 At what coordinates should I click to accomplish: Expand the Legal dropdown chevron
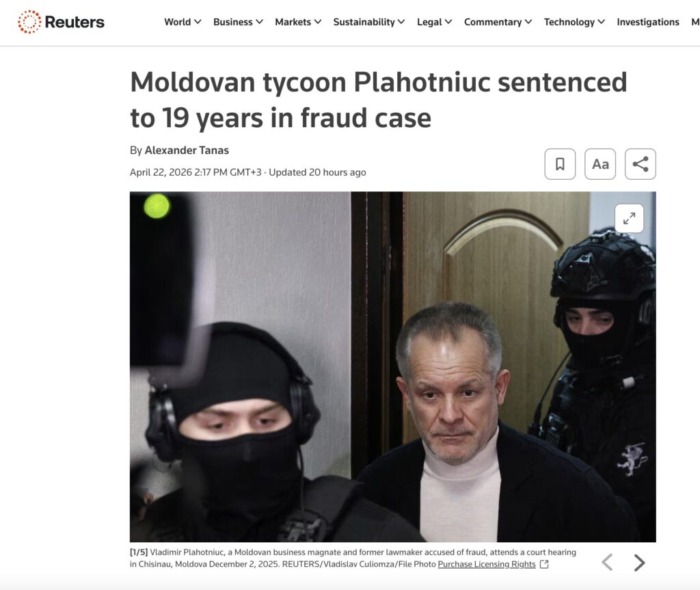pyautogui.click(x=448, y=22)
